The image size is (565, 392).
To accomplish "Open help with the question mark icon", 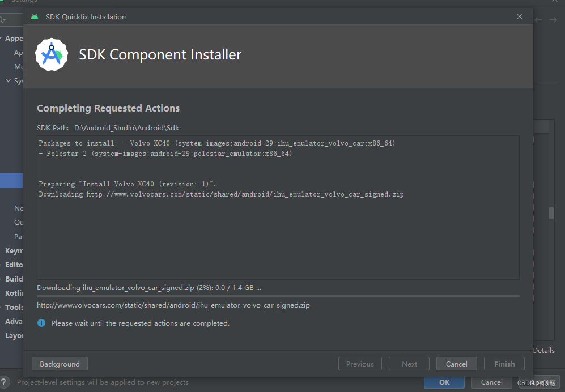I will coord(3,382).
